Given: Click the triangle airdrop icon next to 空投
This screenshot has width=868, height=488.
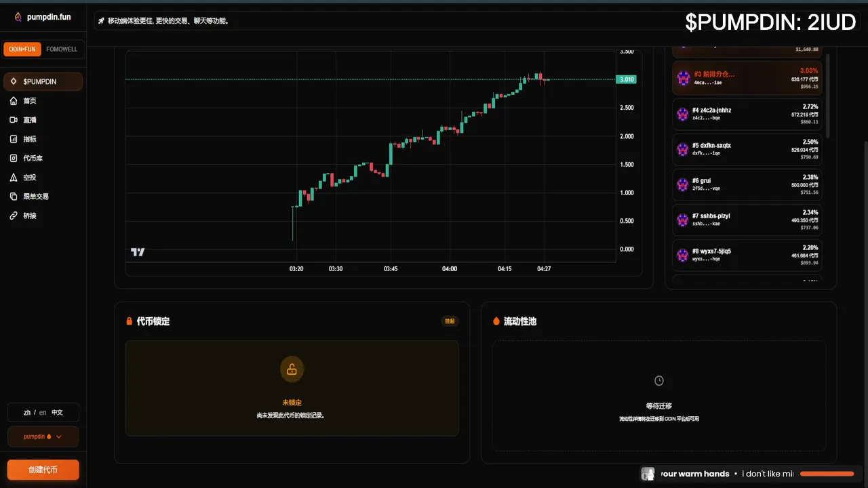Looking at the screenshot, I should coord(14,177).
